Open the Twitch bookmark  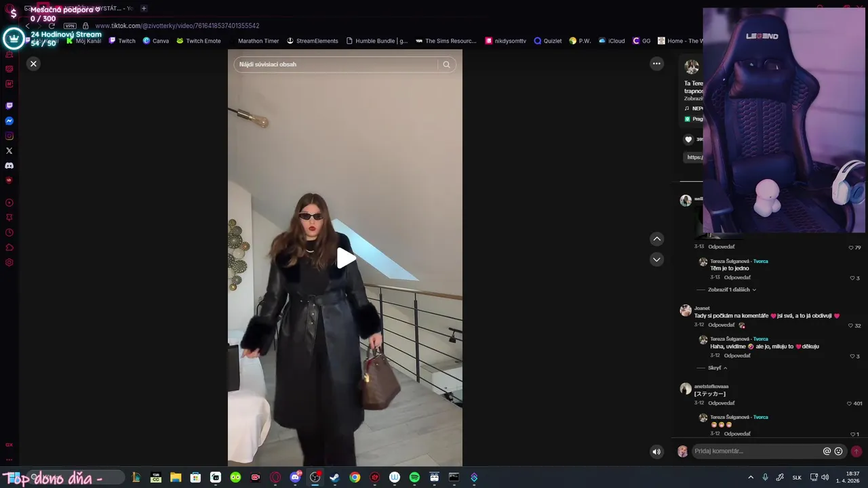coord(122,41)
